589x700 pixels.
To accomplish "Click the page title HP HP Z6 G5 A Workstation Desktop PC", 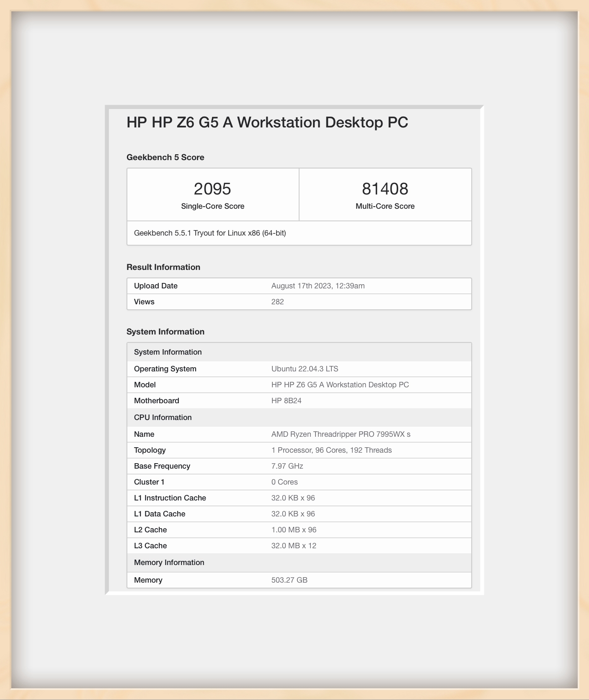I will [x=267, y=122].
